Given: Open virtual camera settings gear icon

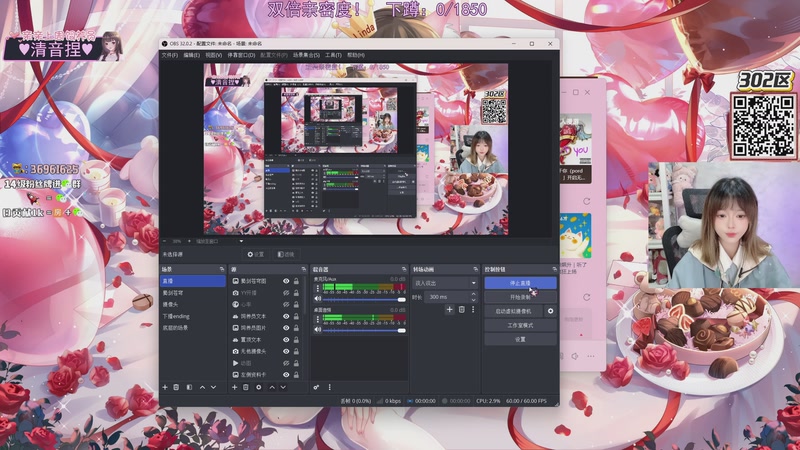Looking at the screenshot, I should [551, 311].
